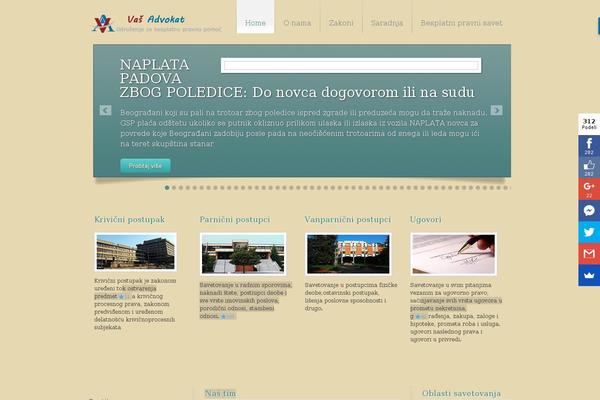Share via Facebook Messenger icon
Viewport: 600px width, 400px height.
(589, 210)
